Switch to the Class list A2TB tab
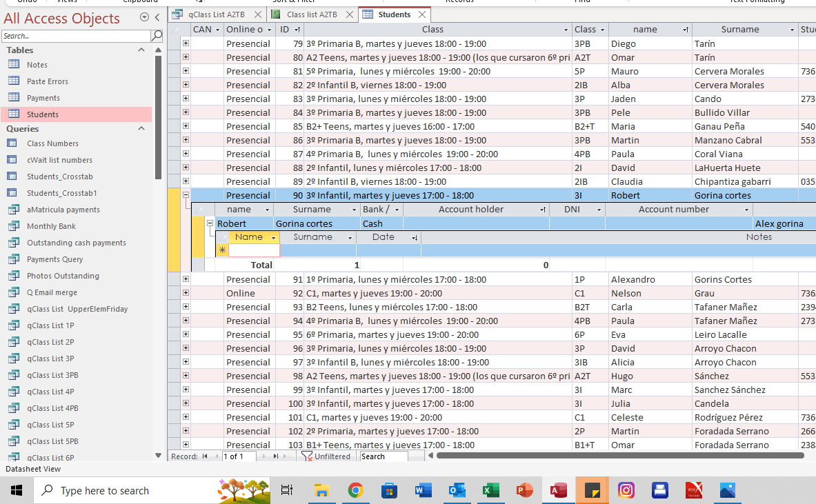The height and width of the screenshot is (504, 816). (312, 14)
